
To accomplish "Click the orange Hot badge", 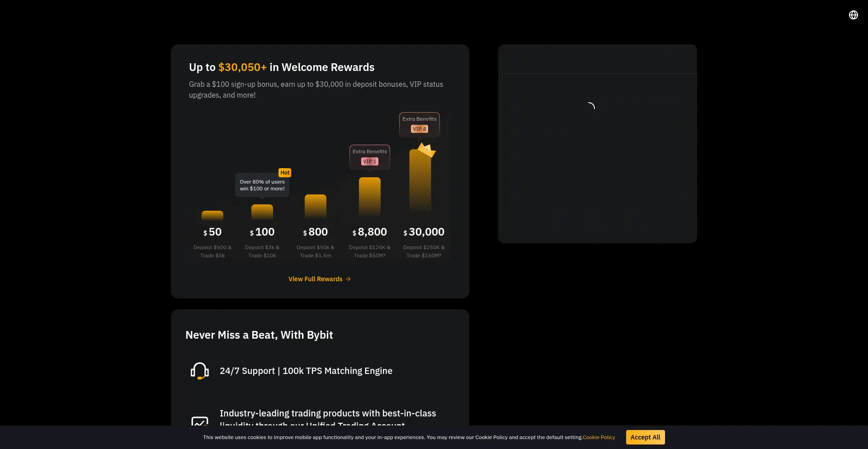I will click(284, 173).
